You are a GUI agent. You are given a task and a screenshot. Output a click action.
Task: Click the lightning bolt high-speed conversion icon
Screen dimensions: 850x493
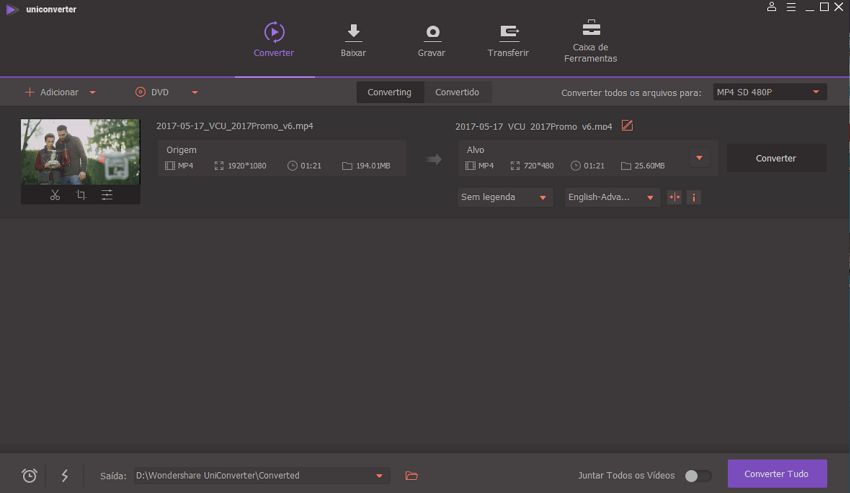[x=65, y=476]
